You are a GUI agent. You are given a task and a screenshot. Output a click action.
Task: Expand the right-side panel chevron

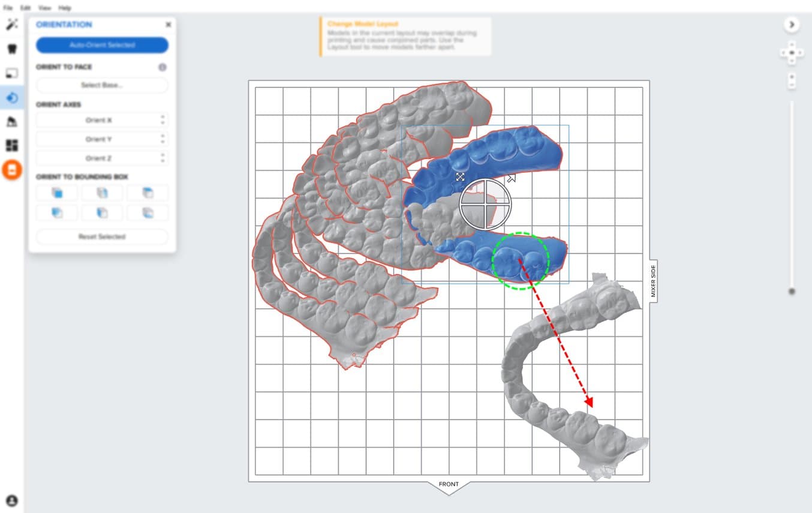point(792,25)
